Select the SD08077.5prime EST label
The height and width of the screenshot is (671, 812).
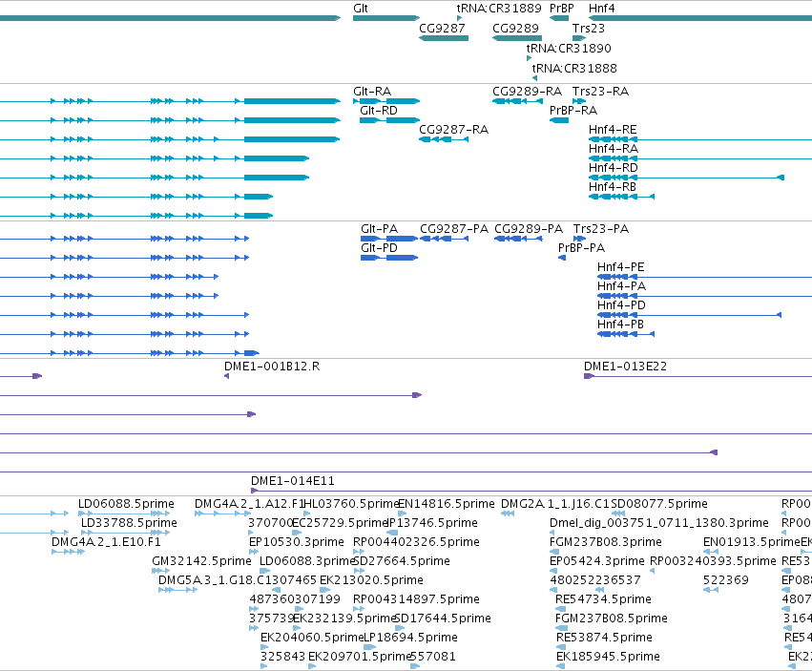pyautogui.click(x=659, y=504)
